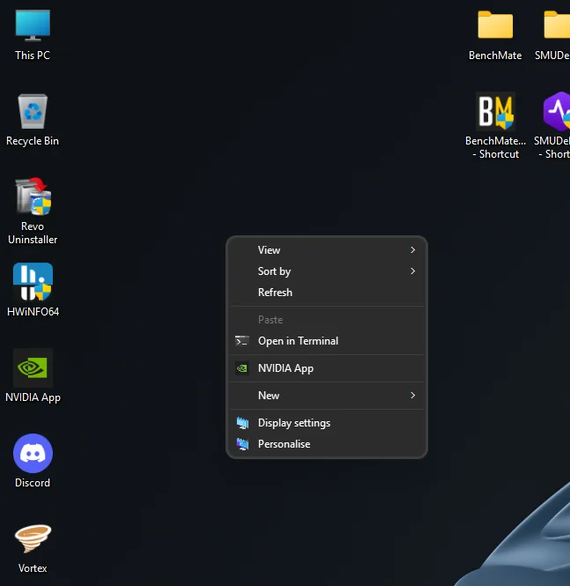
Task: Select the BenchMate Shortcut BM icon
Action: pos(495,111)
